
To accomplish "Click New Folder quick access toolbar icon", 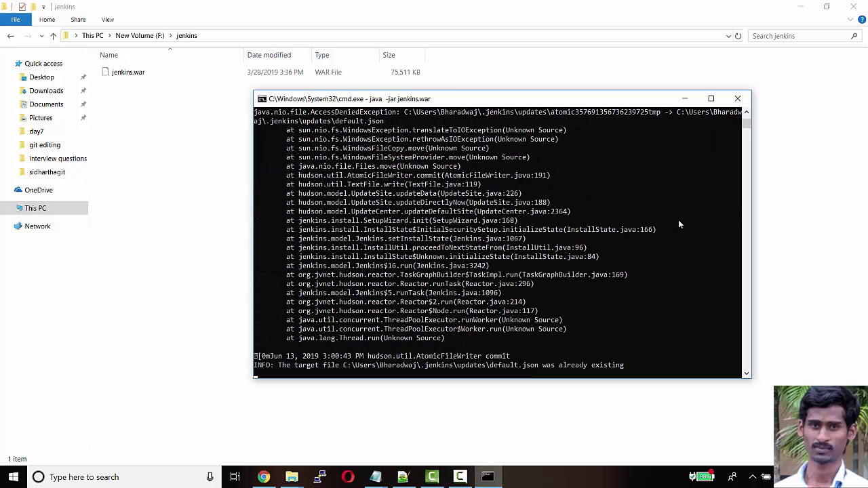I will [33, 7].
